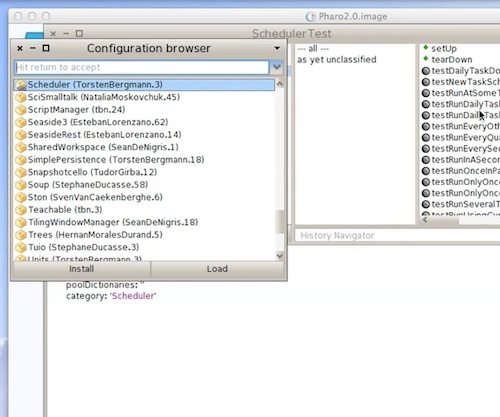Select the tearDown method
This screenshot has width=500, height=417.
click(x=452, y=60)
